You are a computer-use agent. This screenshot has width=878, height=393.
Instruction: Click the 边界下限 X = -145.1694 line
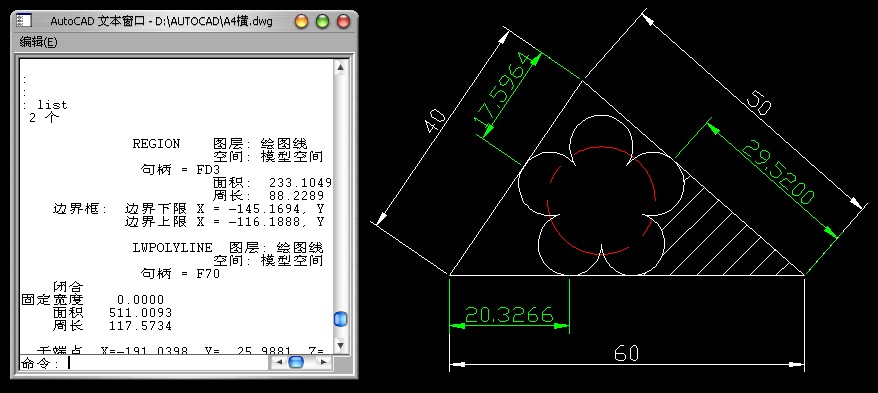pos(224,209)
